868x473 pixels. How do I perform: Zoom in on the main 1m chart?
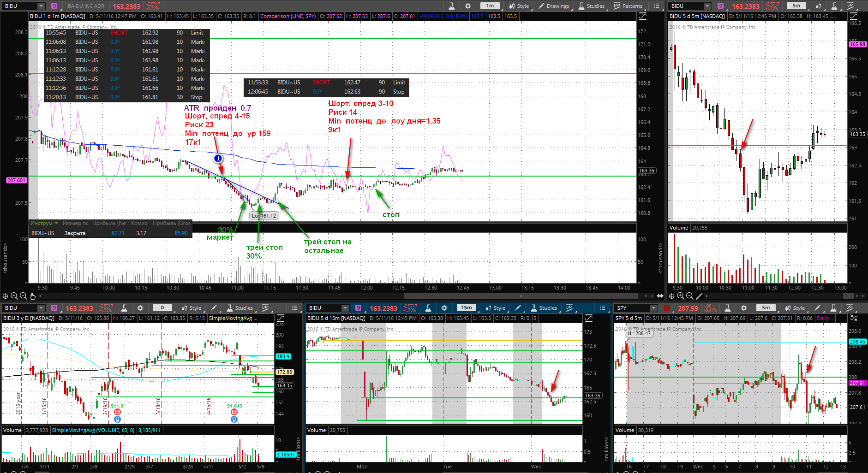14,296
